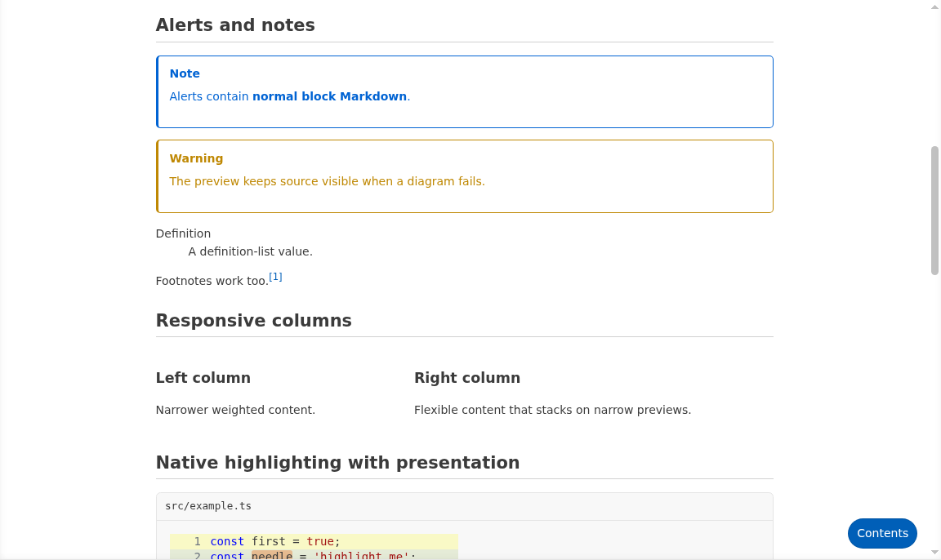941x560 pixels.
Task: Click "A definition-list value." text
Action: (250, 251)
